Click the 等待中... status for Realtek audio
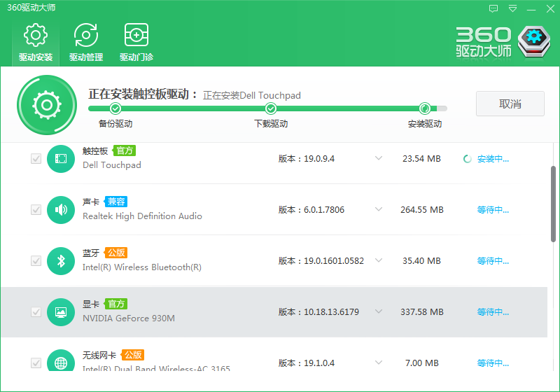The width and height of the screenshot is (560, 392). coord(493,210)
